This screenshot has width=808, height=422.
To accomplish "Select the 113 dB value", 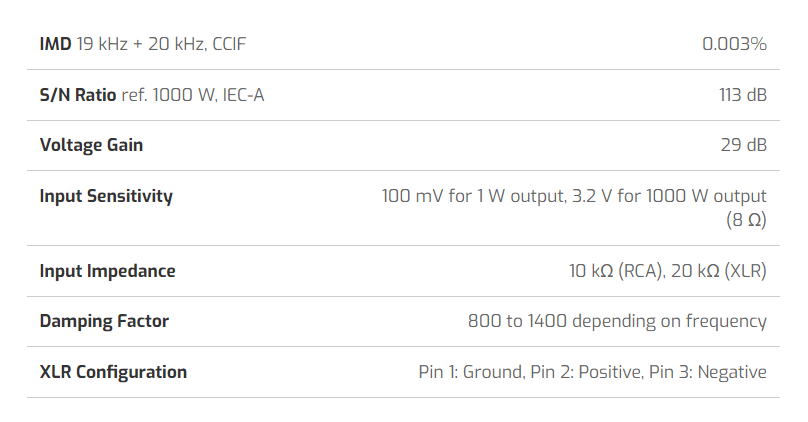I will pyautogui.click(x=742, y=95).
